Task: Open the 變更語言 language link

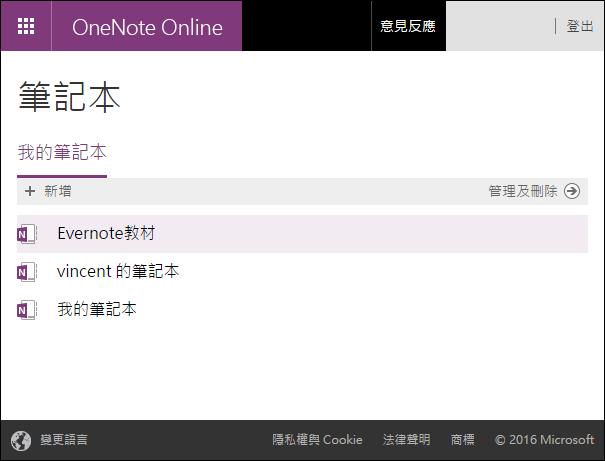Action: point(64,440)
